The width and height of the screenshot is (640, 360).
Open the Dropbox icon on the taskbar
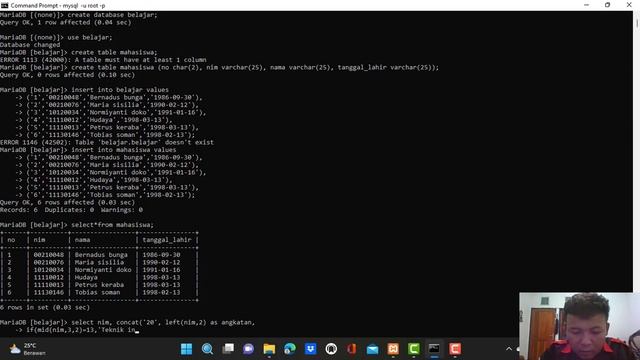[x=311, y=349]
